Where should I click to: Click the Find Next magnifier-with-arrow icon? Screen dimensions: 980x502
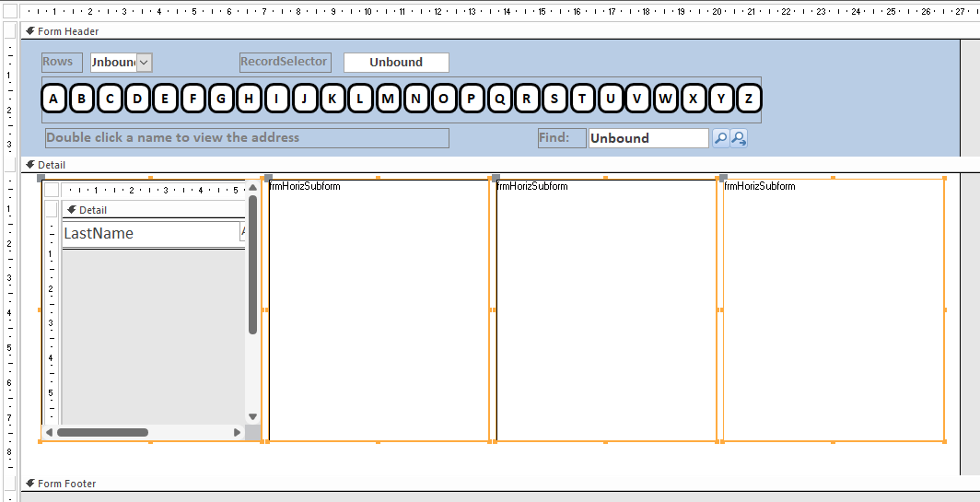pyautogui.click(x=739, y=138)
